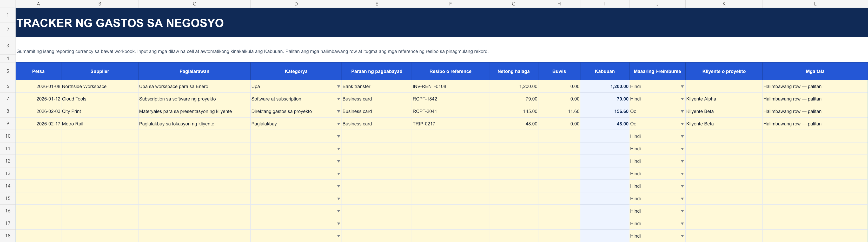Click empty Petsa input cell in row 10
868x242 pixels.
(x=38, y=136)
